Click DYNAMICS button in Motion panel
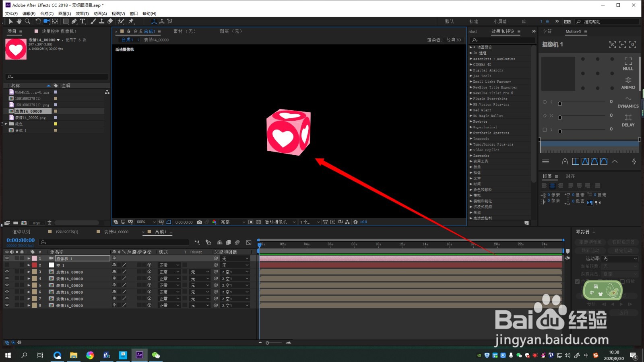Screen dimensions: 644x362 [x=628, y=102]
